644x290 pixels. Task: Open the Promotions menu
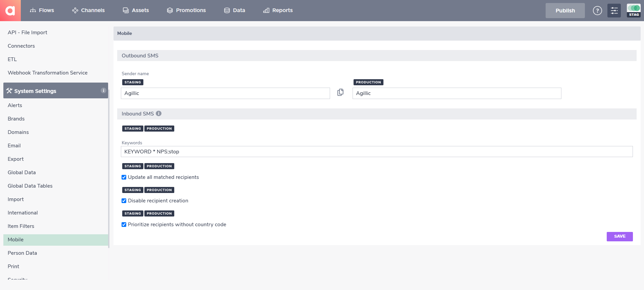(x=186, y=10)
